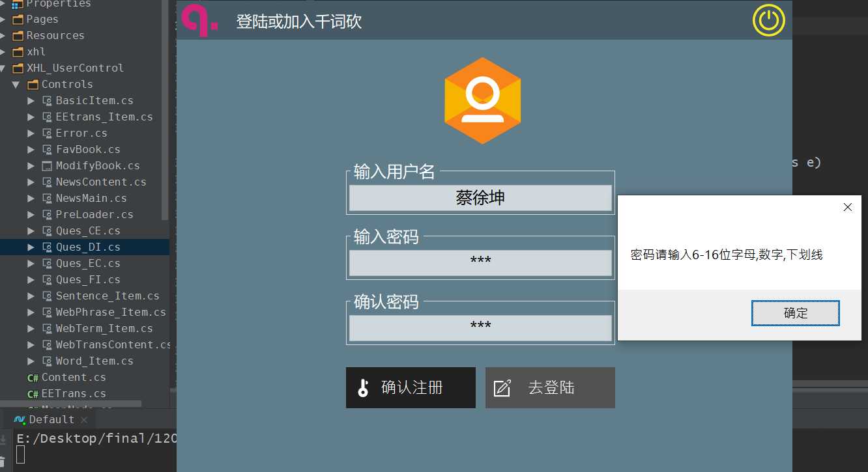Click the warning message 密码请输入6-16位字母

(x=727, y=255)
